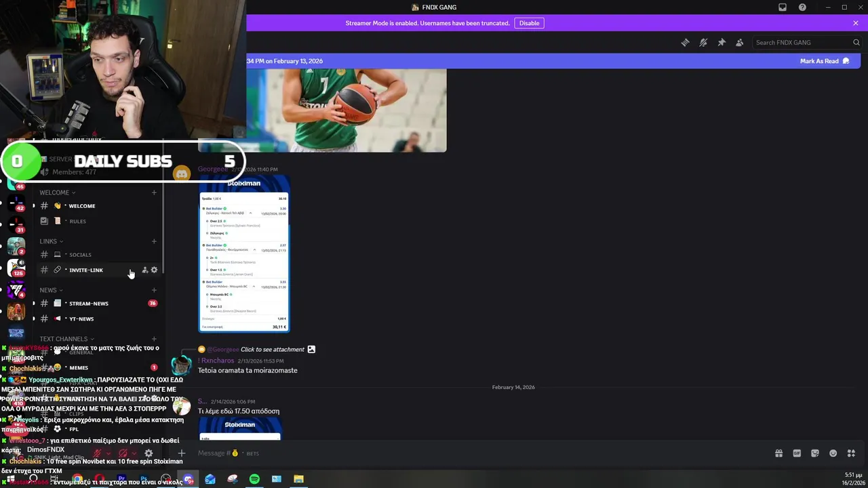Image resolution: width=868 pixels, height=488 pixels.
Task: Open server with 125 unread badge
Action: tap(16, 268)
